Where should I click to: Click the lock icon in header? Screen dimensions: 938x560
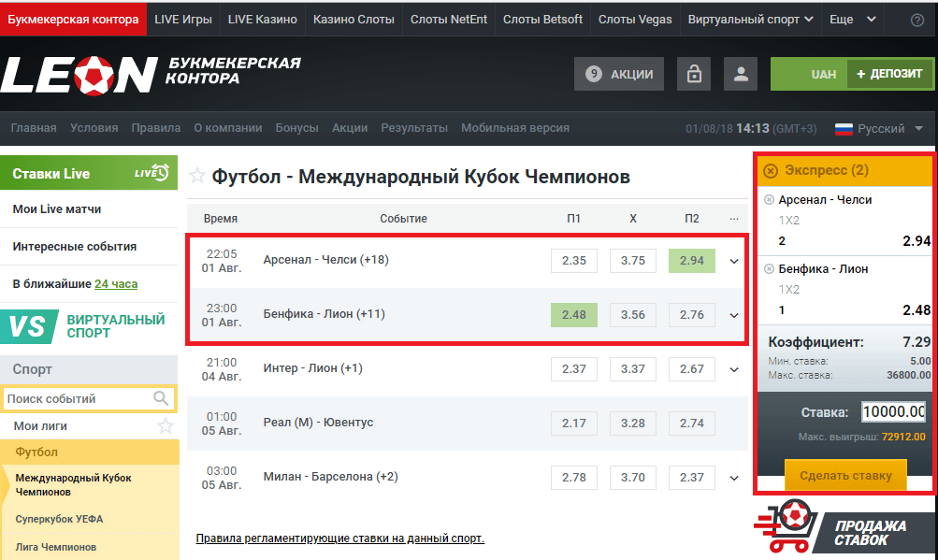point(694,75)
